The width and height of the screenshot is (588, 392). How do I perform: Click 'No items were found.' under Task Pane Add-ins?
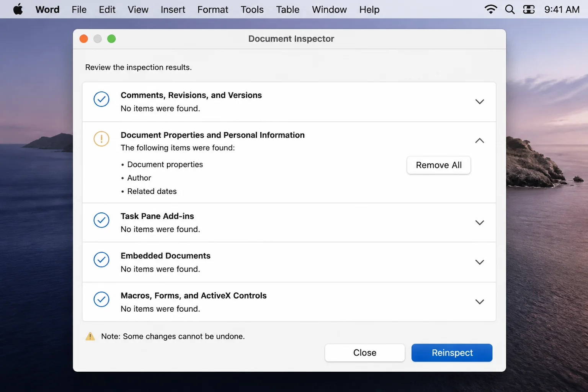(160, 229)
